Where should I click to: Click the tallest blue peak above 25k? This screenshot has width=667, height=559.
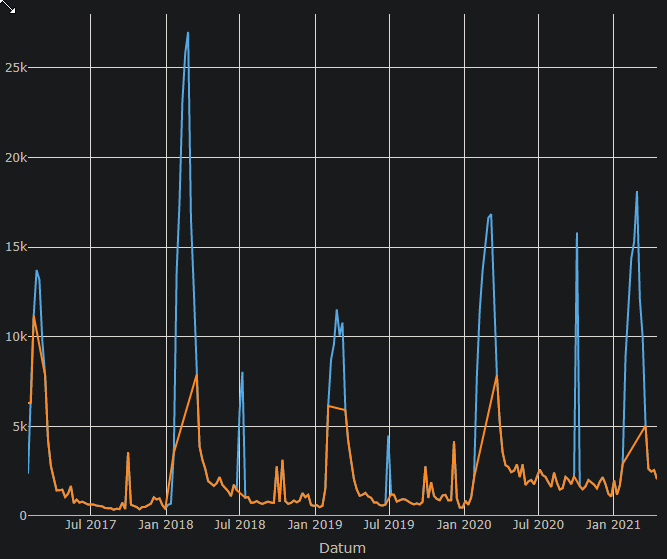pyautogui.click(x=187, y=34)
